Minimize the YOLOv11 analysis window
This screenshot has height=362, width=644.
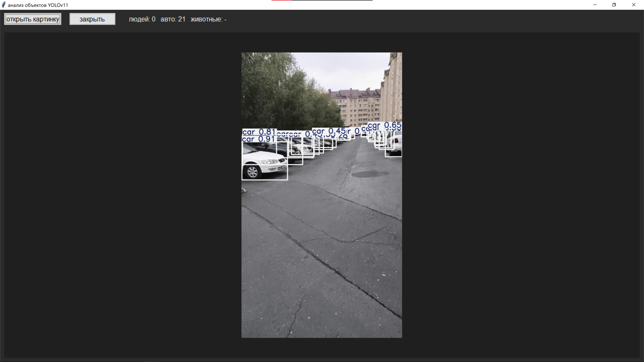595,5
